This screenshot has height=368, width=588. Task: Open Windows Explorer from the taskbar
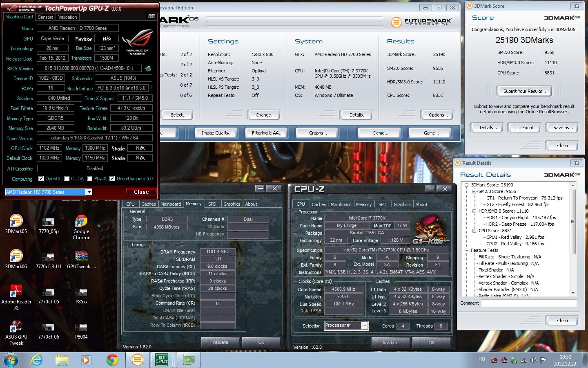click(x=62, y=360)
